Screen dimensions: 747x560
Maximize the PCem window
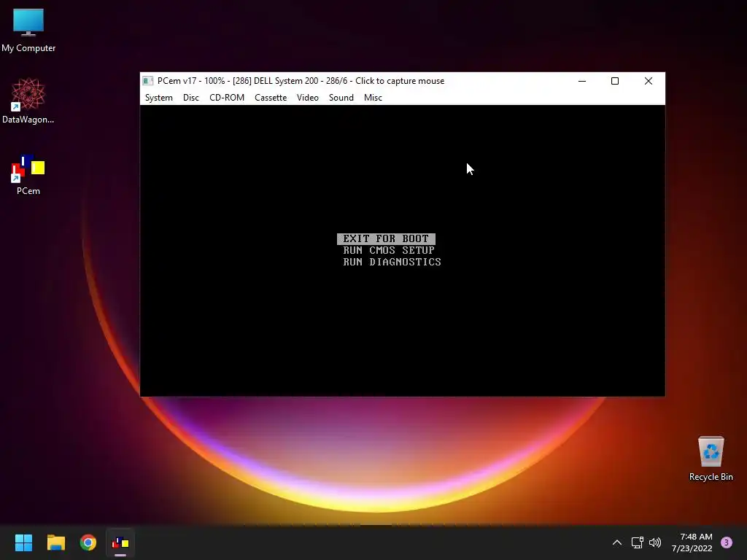pos(615,81)
